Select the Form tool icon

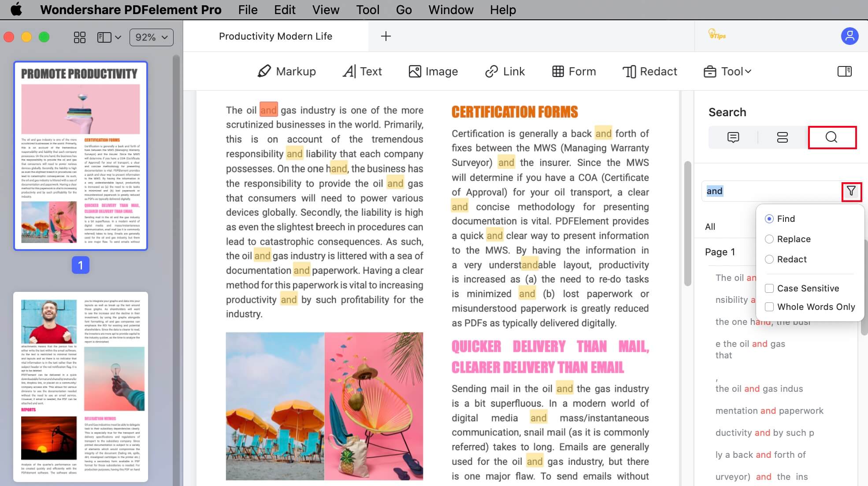tap(573, 71)
